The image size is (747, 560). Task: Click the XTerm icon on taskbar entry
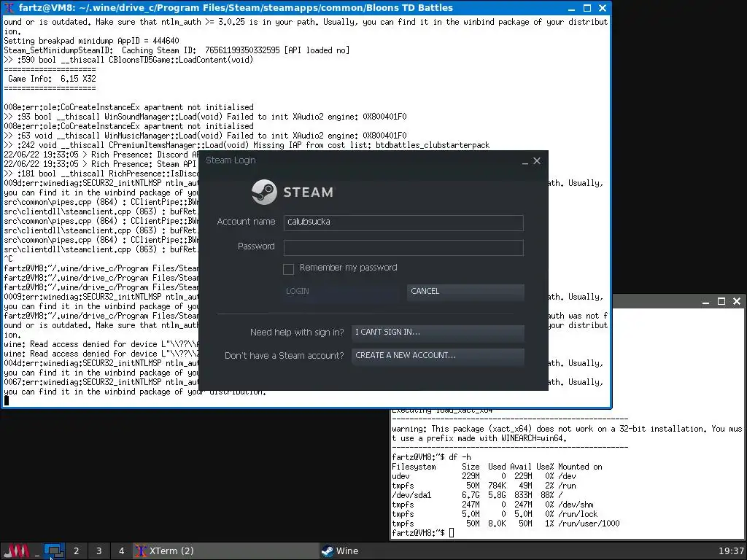pos(141,551)
